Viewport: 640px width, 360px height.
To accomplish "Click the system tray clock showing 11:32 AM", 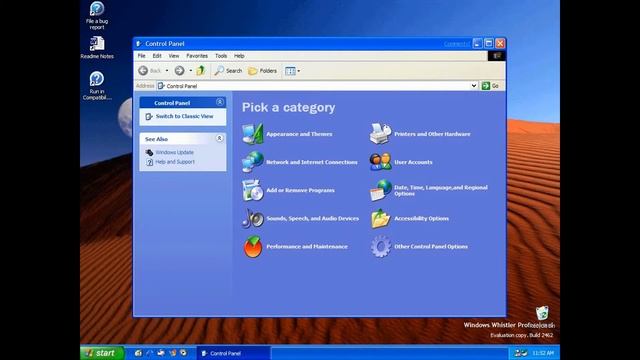I will coord(543,353).
